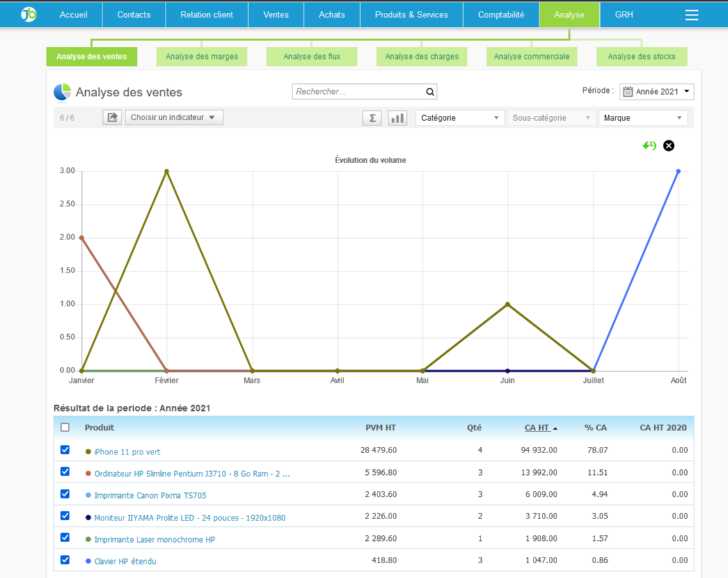
Task: Sort the table by the CA HT column header
Action: pos(537,428)
